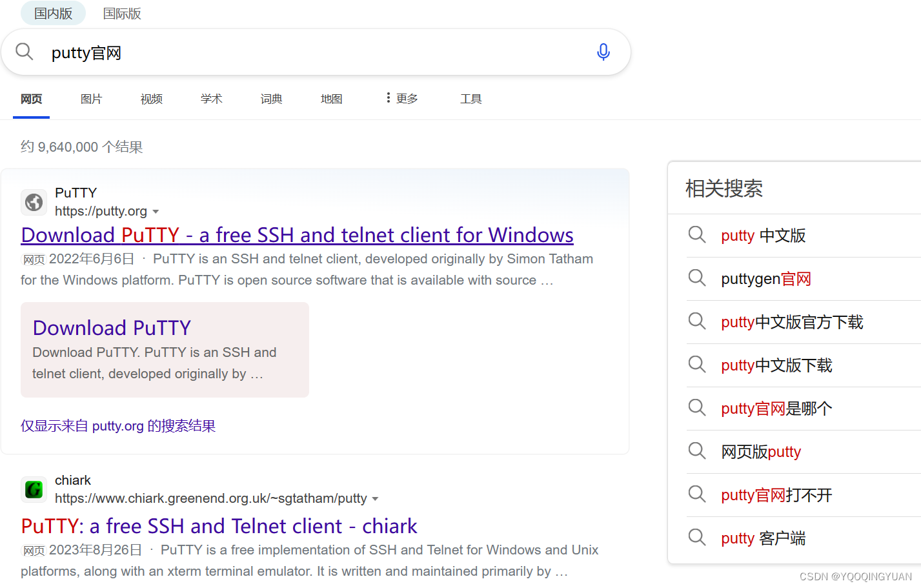
Task: Search related term 'putty 中文版'
Action: coord(764,236)
